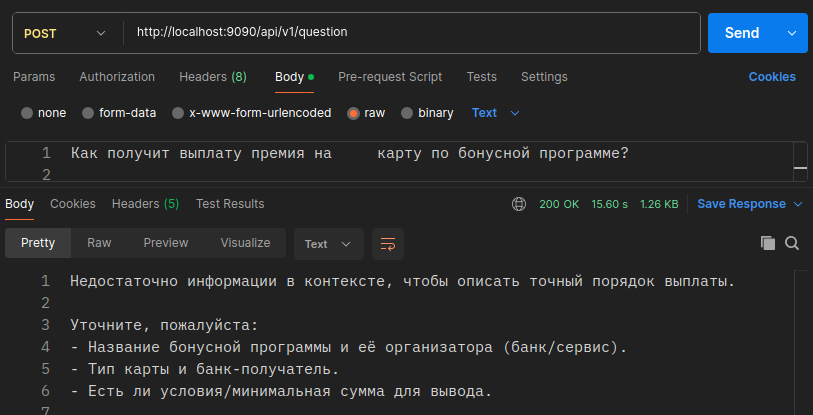Screen dimensions: 813x415
Task: Open the raw body Text format dropdown
Action: [496, 113]
